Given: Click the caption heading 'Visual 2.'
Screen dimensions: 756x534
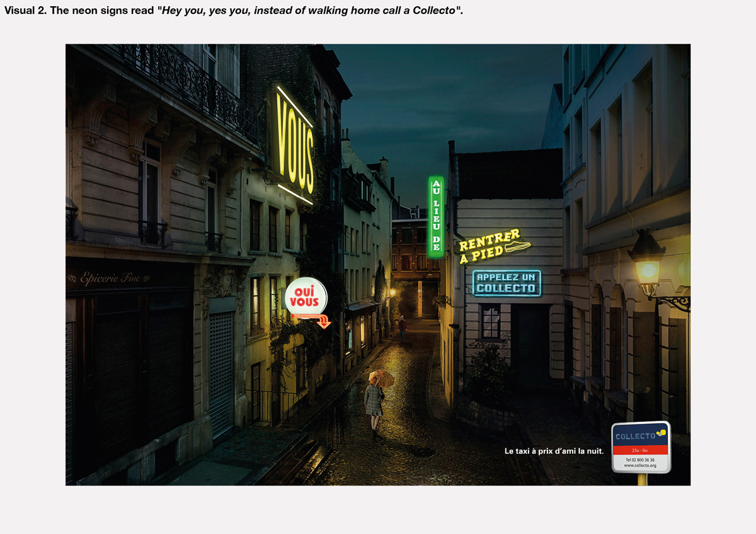Looking at the screenshot, I should pyautogui.click(x=25, y=11).
